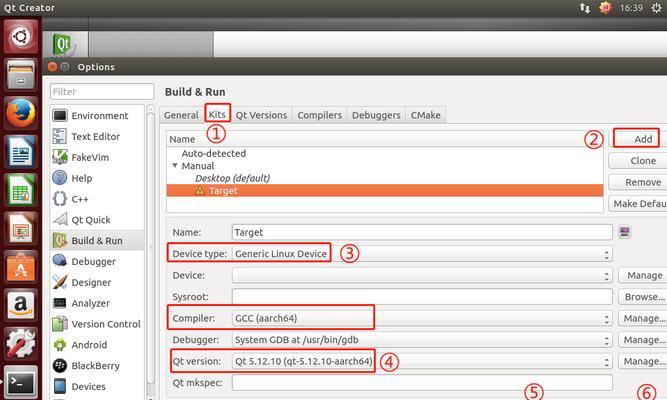
Task: Click the Qt Creator welcome logo
Action: click(63, 44)
